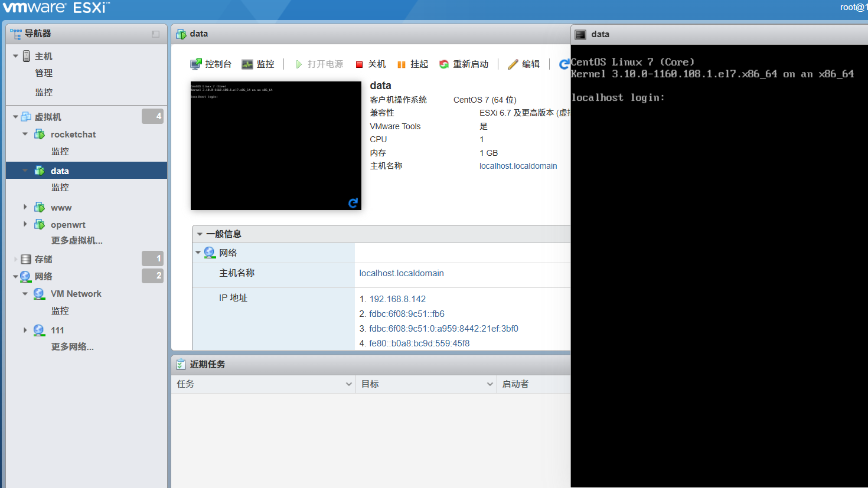Suspend the VM with 挂起
Image resolution: width=868 pixels, height=488 pixels.
click(x=413, y=64)
